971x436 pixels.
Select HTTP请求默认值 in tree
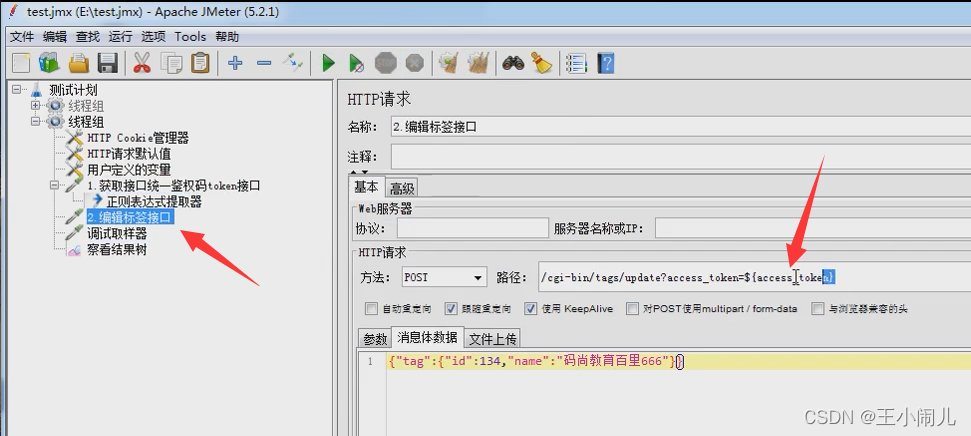[129, 154]
